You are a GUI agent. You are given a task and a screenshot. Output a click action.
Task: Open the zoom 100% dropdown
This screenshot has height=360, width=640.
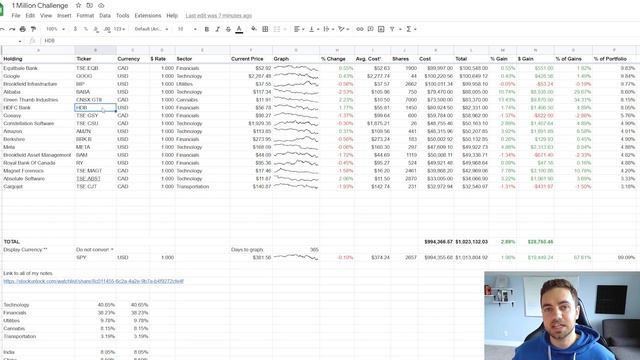click(x=55, y=29)
